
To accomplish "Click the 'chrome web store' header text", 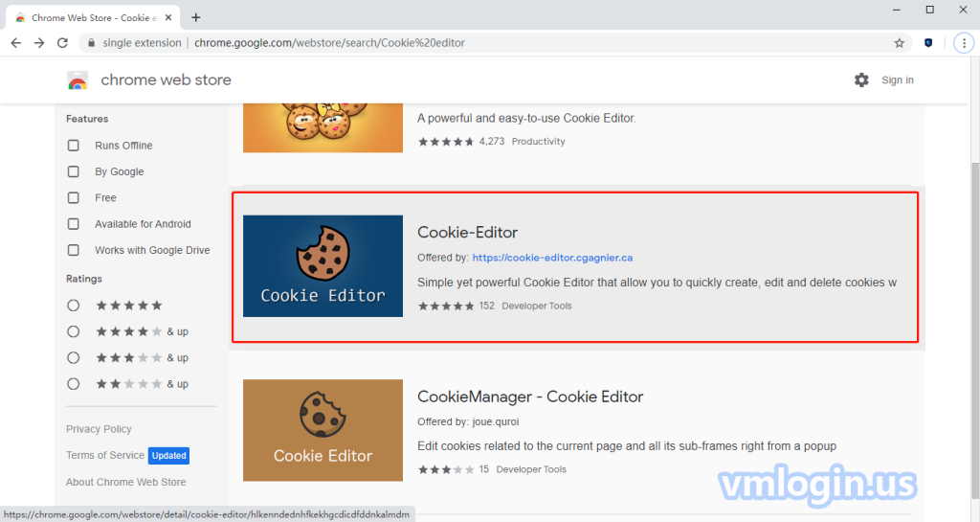I will [x=167, y=80].
